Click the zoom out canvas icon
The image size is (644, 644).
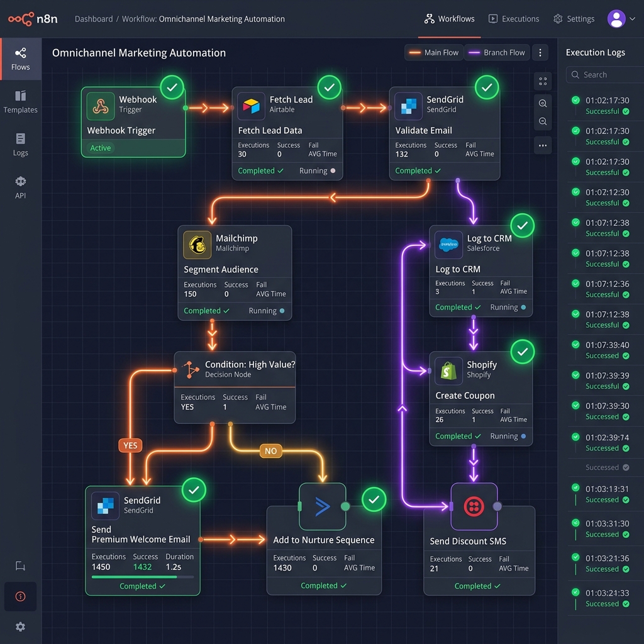[x=543, y=121]
